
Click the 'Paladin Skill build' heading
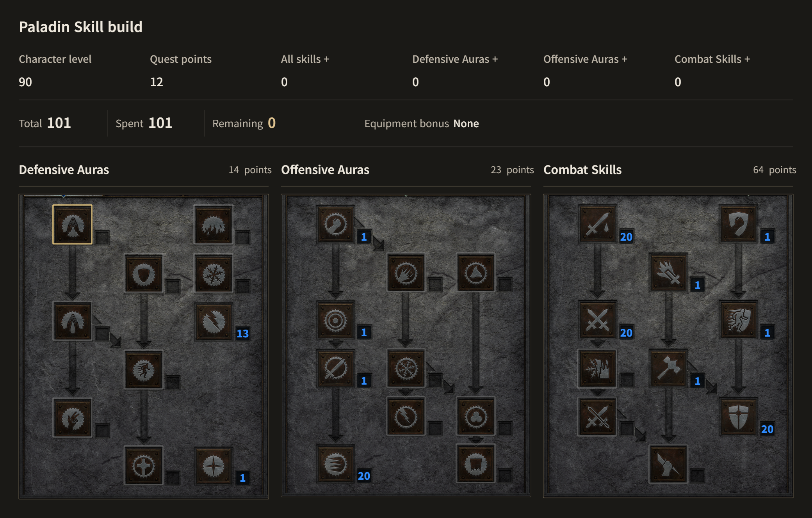pos(81,27)
